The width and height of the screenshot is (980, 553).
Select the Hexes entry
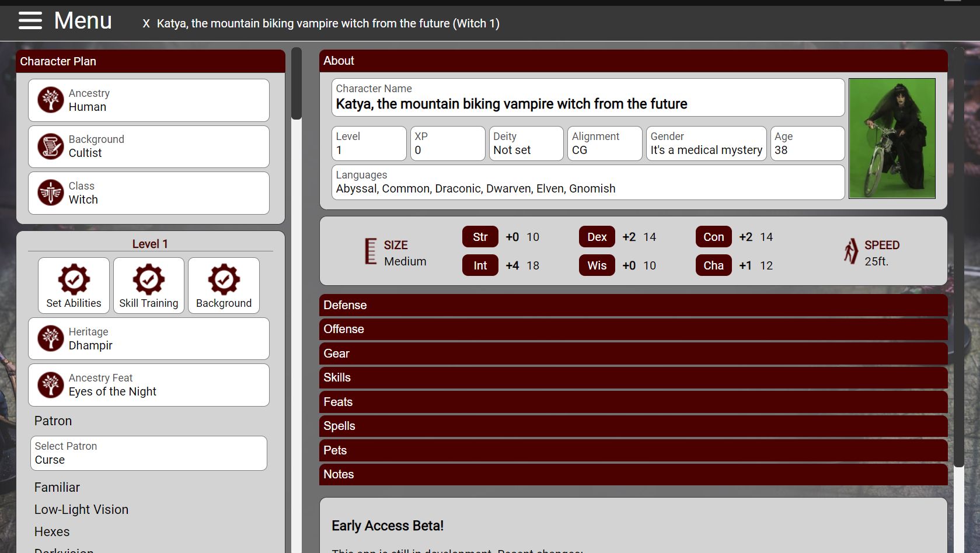tap(52, 531)
